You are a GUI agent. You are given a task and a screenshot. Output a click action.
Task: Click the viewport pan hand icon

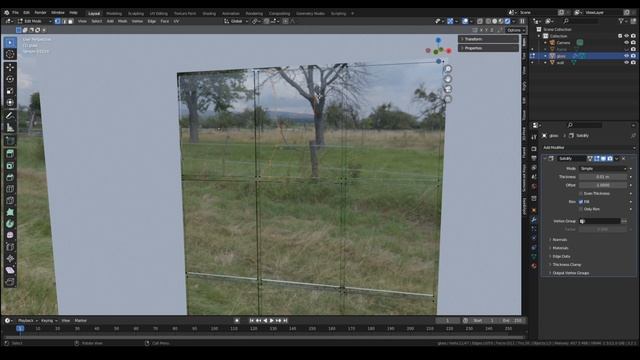pyautogui.click(x=448, y=79)
